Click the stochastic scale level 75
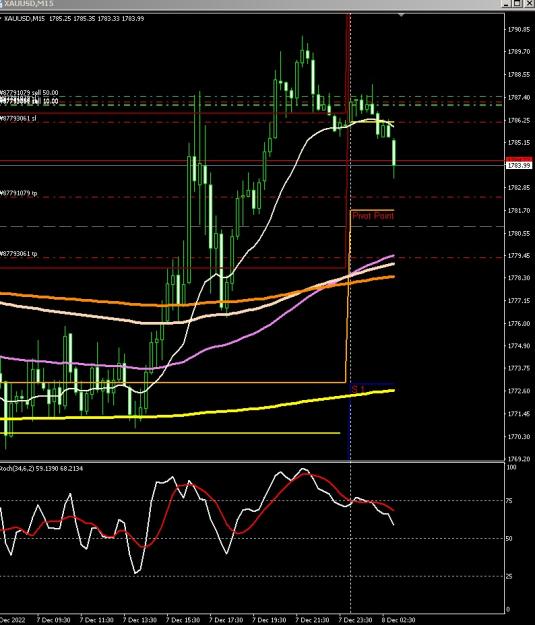535x625 pixels. coord(509,501)
